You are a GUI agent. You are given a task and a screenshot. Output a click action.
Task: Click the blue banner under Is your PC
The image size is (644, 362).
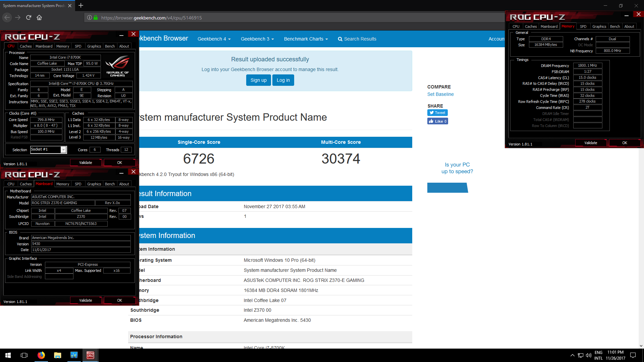[447, 188]
